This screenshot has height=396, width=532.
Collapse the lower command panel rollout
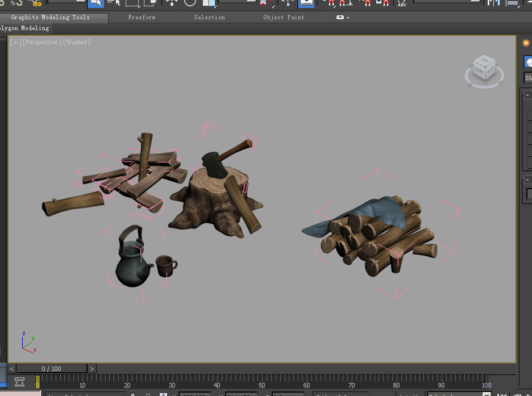click(x=527, y=180)
